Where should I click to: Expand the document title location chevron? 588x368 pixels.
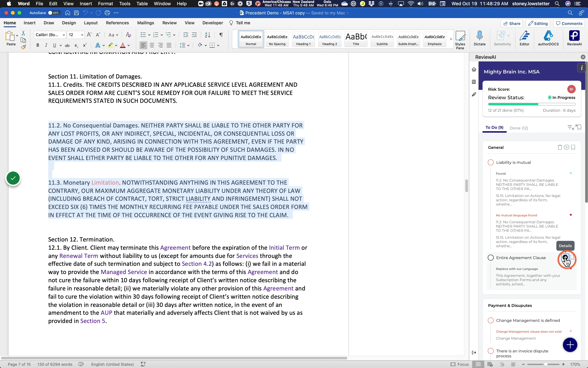coord(348,13)
